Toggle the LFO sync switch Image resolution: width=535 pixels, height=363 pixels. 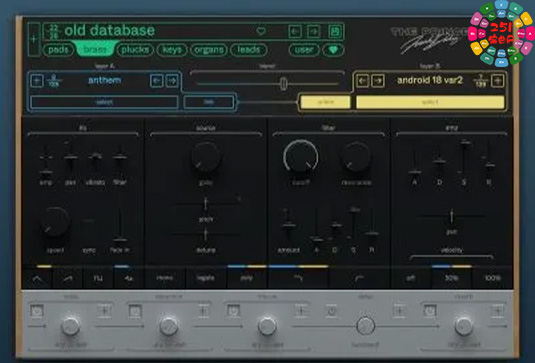tap(89, 222)
